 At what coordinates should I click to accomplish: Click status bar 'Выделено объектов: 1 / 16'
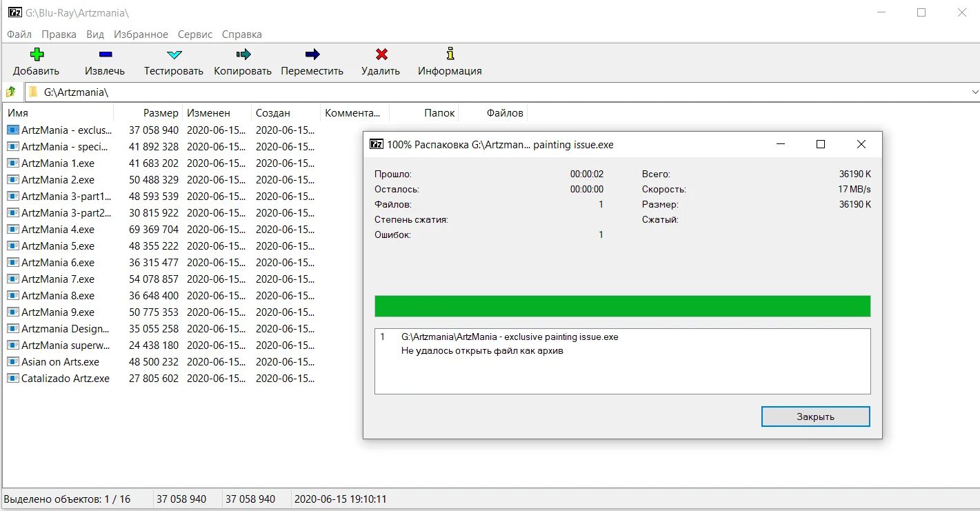(x=67, y=499)
